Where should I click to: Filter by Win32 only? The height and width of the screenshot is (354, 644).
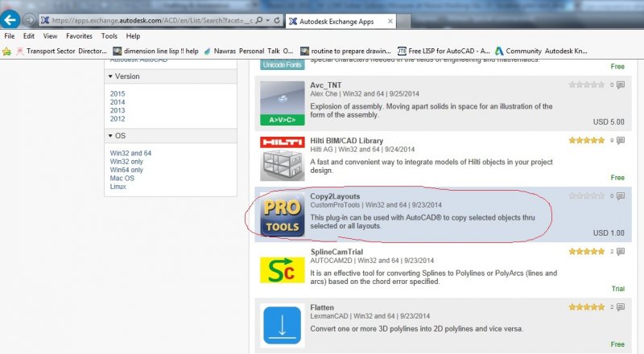click(126, 162)
